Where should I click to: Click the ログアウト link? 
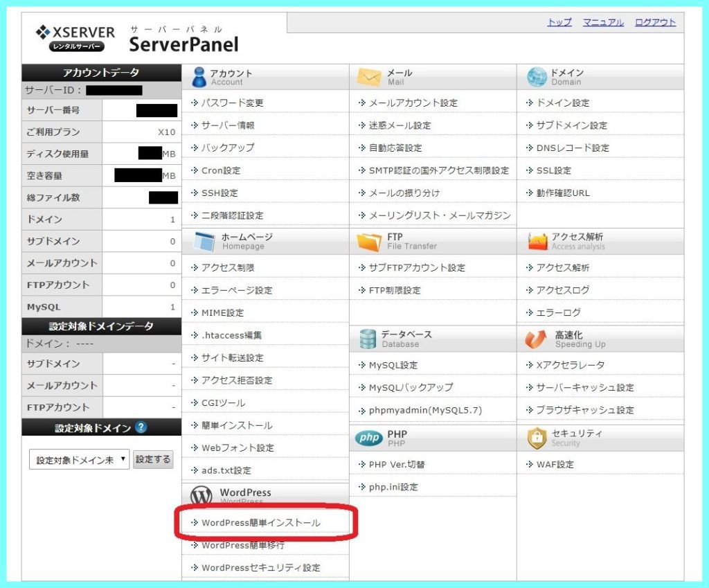pos(655,22)
